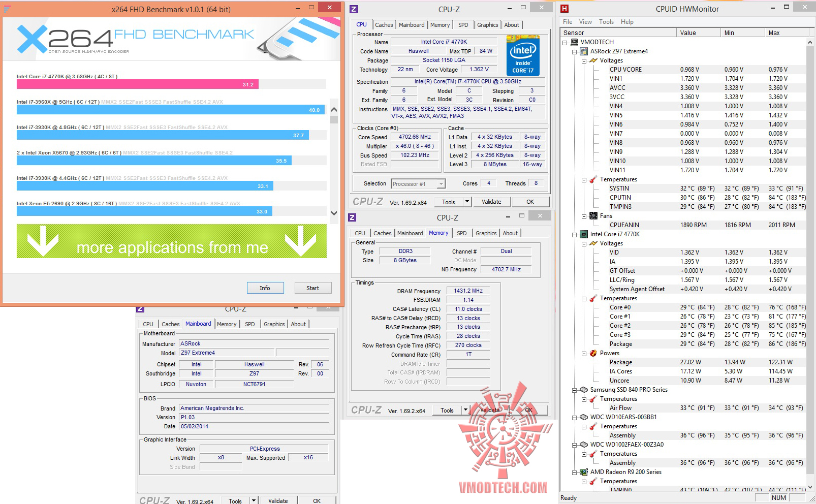Click the Intel Core i7 4770K name field in CPU-Z

[x=444, y=42]
